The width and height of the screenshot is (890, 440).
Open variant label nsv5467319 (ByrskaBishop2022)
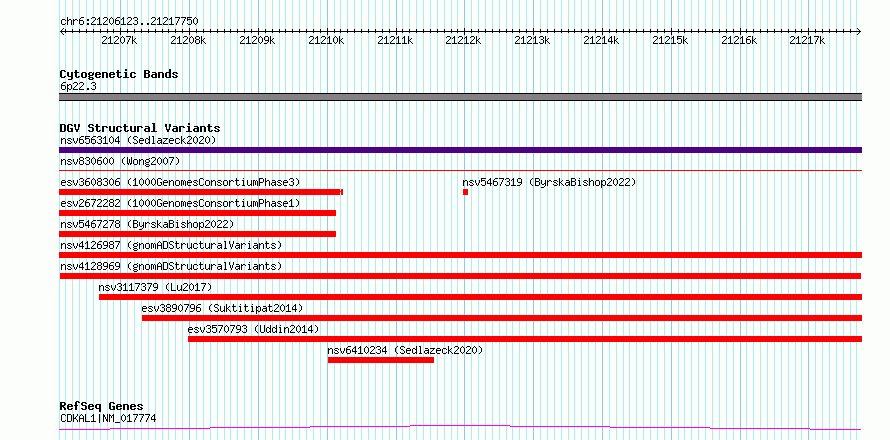tap(549, 182)
